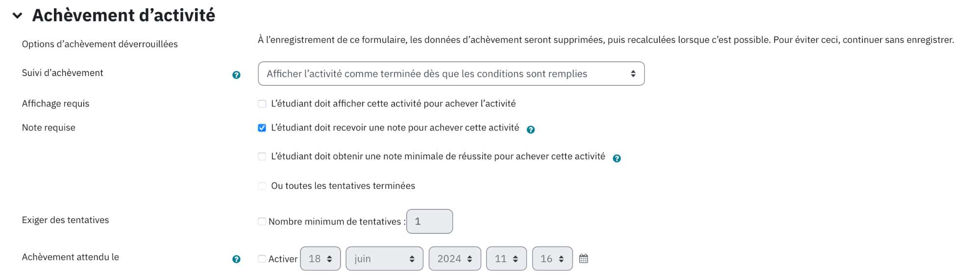
Task: Click the Achèvement d'activité heading
Action: pos(123,16)
